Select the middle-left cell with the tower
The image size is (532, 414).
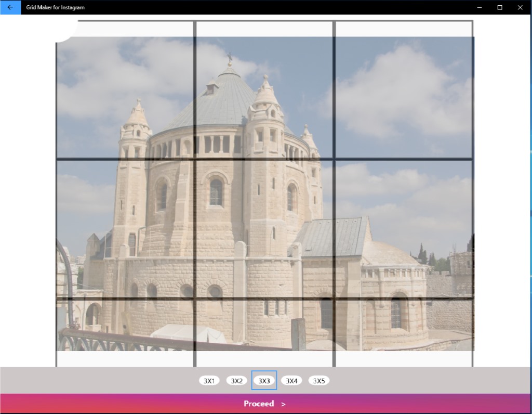[125, 229]
